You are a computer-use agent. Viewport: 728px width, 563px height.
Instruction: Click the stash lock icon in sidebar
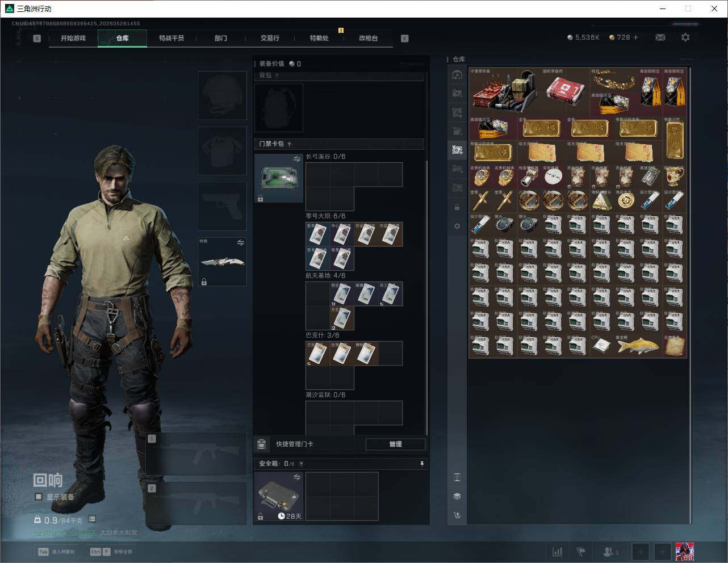(x=457, y=207)
